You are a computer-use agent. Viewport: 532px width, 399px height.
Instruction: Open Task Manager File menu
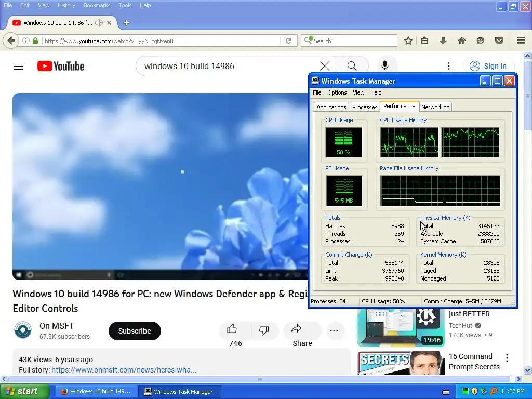[317, 92]
